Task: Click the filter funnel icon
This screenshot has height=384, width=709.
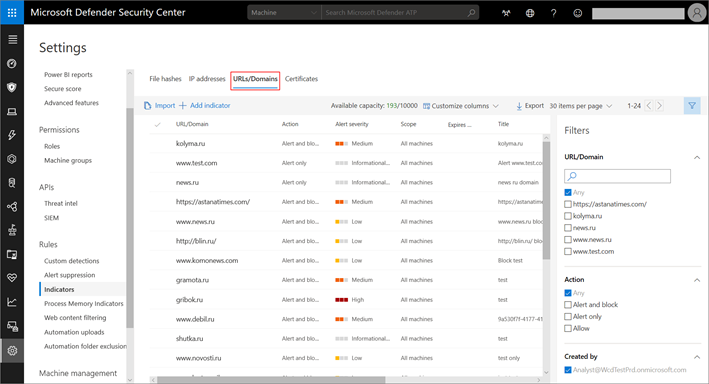Action: pyautogui.click(x=692, y=105)
